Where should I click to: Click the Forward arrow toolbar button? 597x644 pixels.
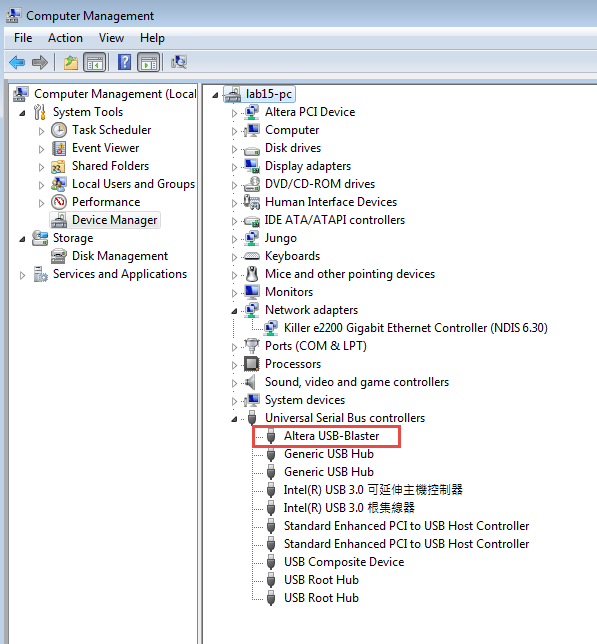[x=40, y=62]
